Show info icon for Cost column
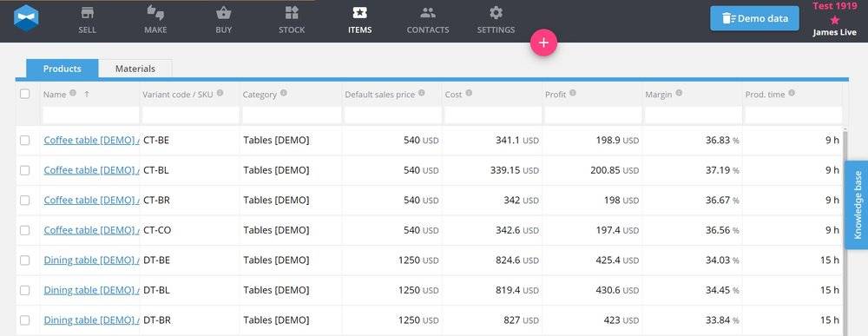The image size is (868, 336). [469, 94]
